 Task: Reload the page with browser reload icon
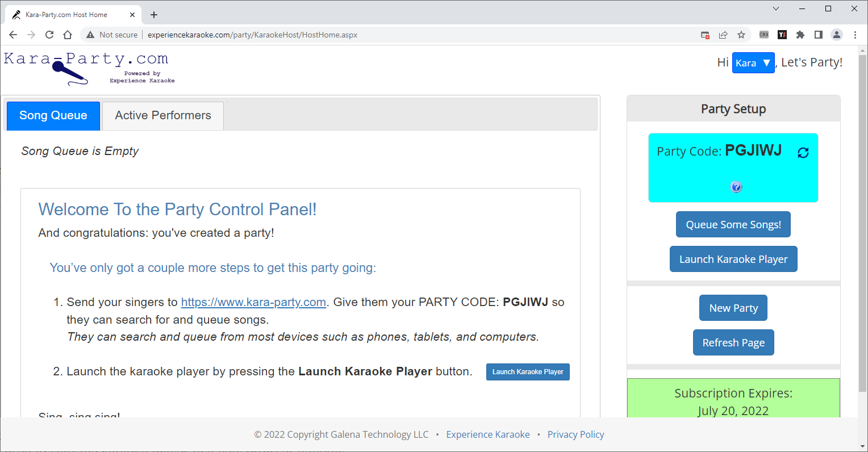click(49, 35)
